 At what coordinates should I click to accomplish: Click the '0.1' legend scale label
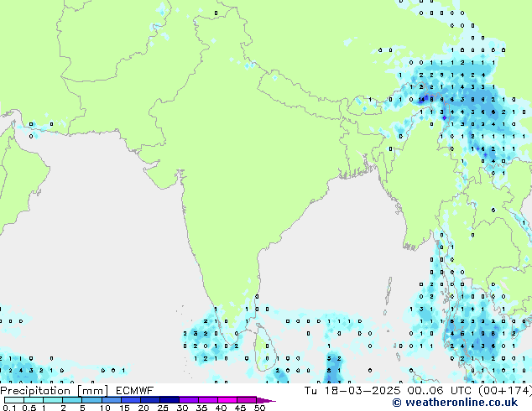pos(9,408)
